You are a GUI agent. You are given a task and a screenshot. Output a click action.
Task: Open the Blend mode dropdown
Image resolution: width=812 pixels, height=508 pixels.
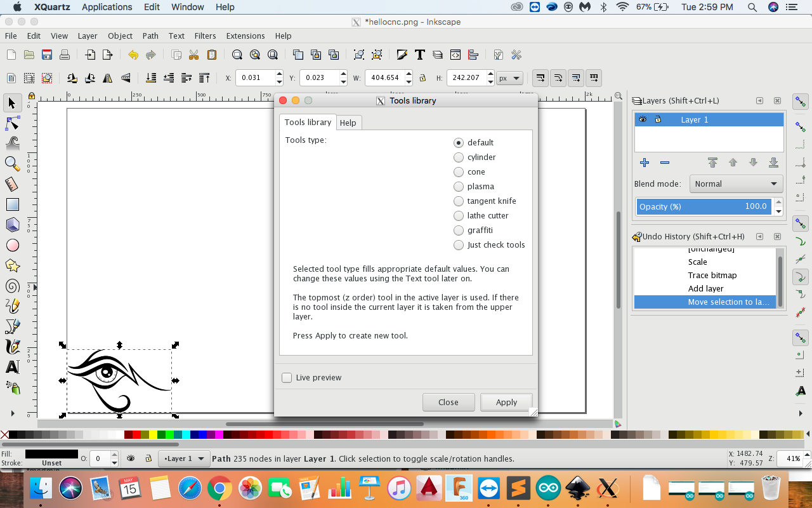[736, 184]
